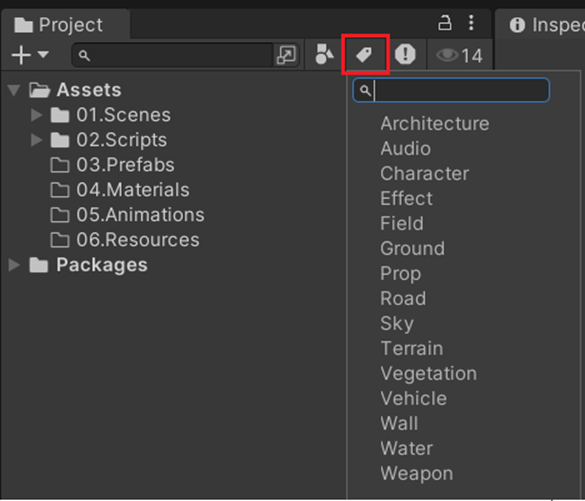The height and width of the screenshot is (501, 585).
Task: Click the Search by Label tag icon
Action: [364, 55]
